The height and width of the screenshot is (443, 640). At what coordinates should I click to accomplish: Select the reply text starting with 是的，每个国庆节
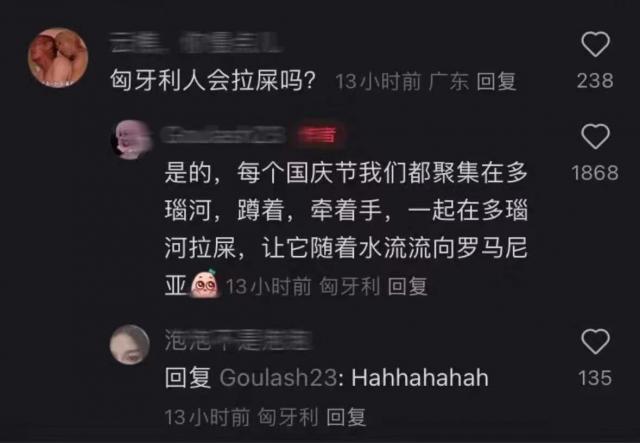[x=346, y=229]
